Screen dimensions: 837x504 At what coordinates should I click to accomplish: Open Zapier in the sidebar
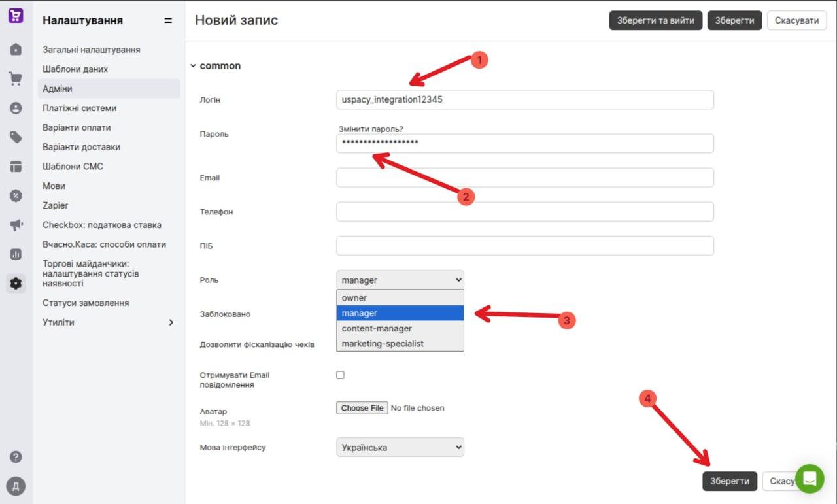point(56,205)
